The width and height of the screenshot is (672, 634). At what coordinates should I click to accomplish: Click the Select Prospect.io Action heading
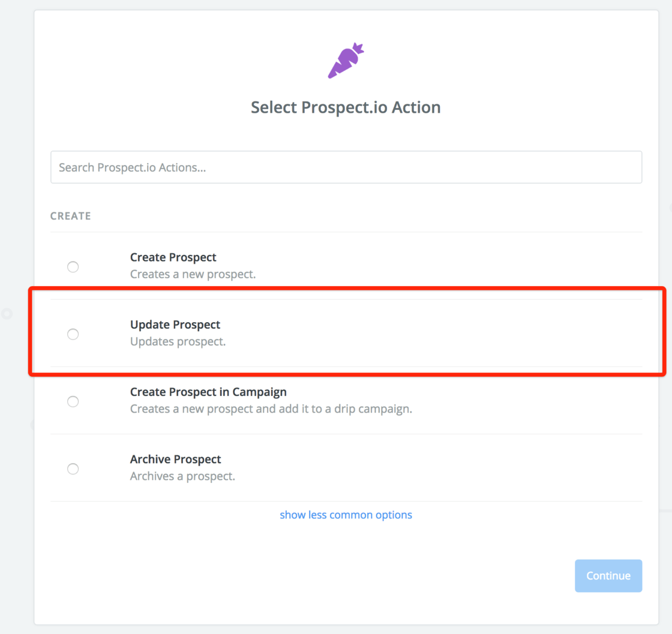click(x=346, y=107)
